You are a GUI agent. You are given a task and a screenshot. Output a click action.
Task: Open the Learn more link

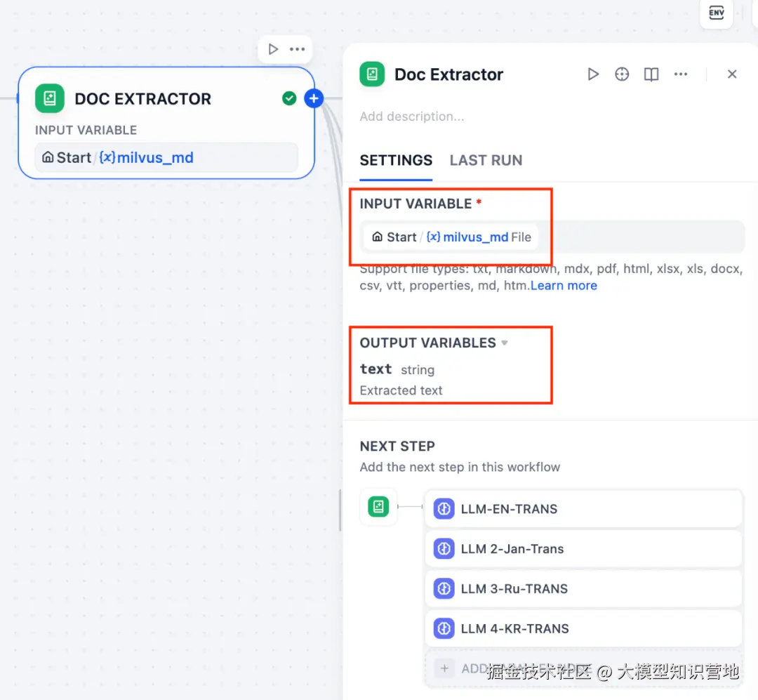point(564,286)
